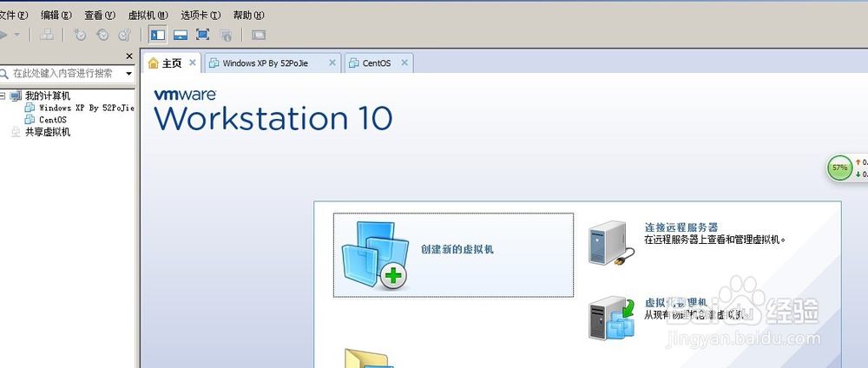Screen dimensions: 868x368
Task: Toggle the library sidebar view icon
Action: (x=158, y=35)
